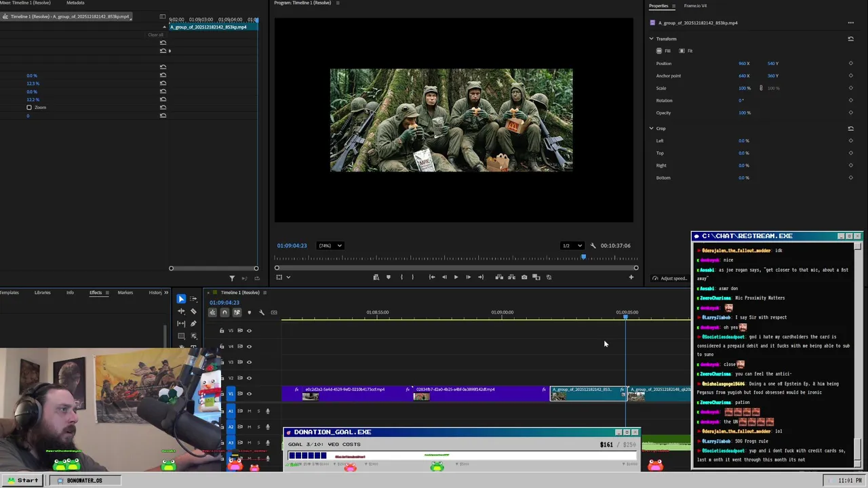Export frame with camera icon

(x=524, y=277)
